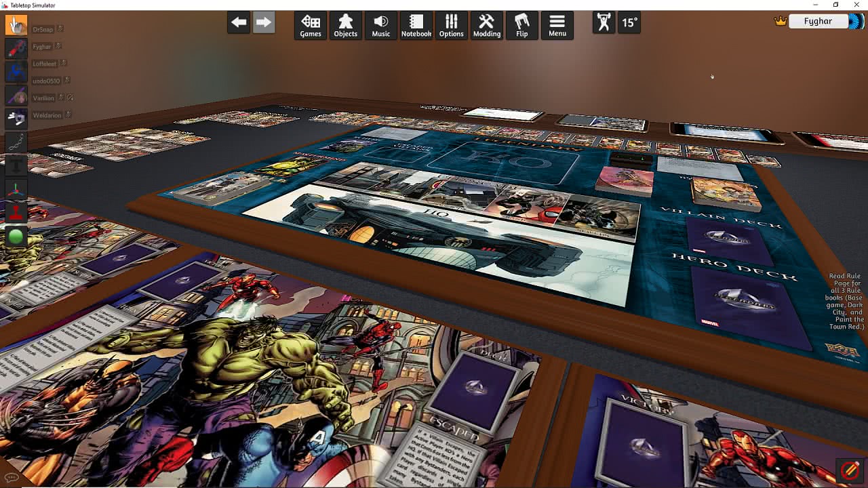Open the Objects chest
Viewport: 868px width, 488px height.
click(x=346, y=25)
